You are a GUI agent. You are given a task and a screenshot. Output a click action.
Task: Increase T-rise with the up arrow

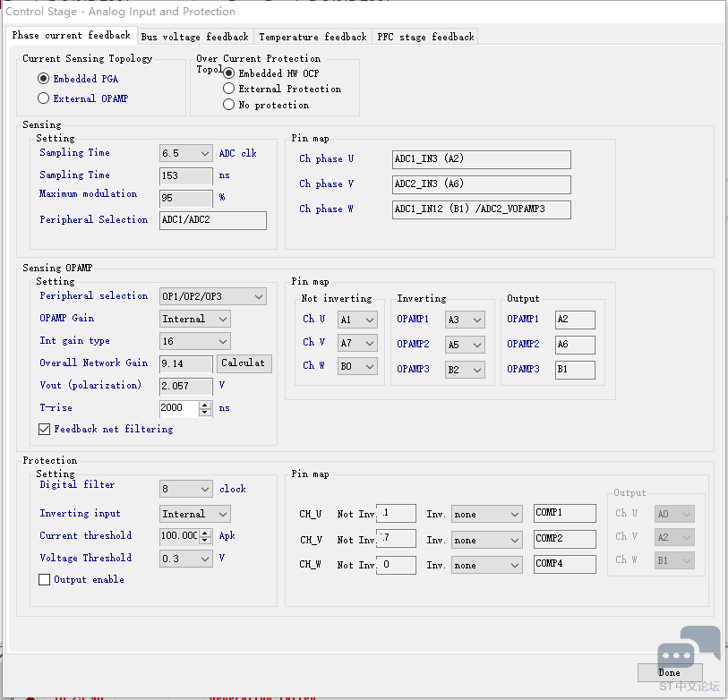tap(206, 404)
